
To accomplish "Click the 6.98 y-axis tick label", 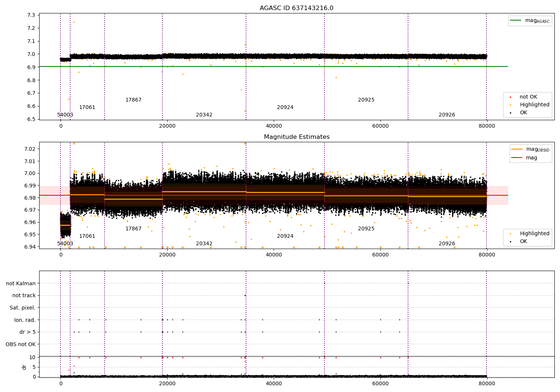I will (30, 198).
